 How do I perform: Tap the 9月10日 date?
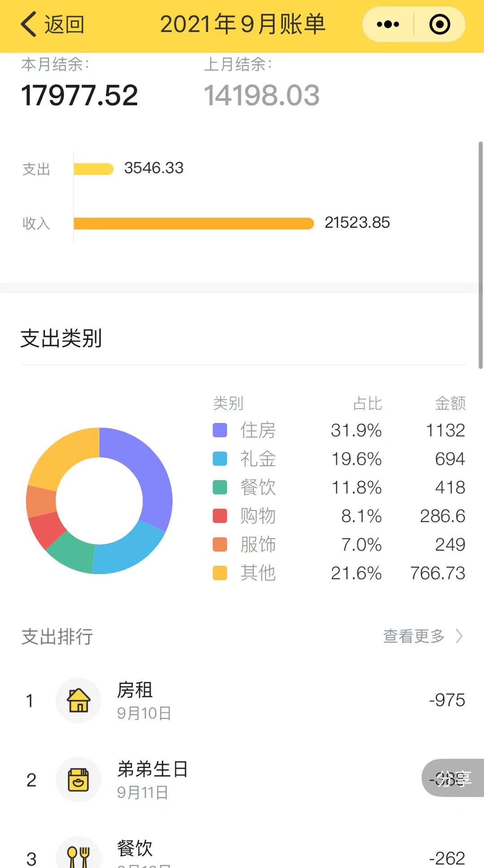144,713
